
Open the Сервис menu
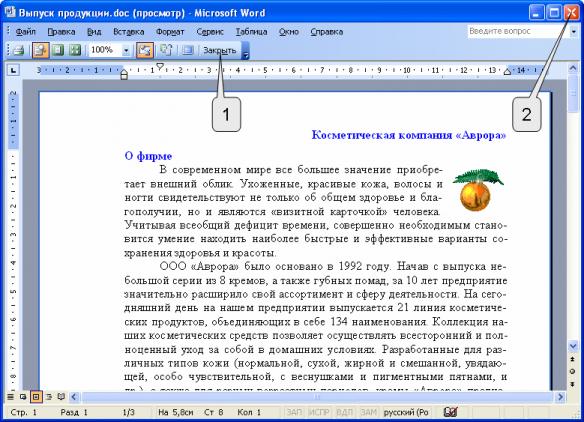click(210, 32)
